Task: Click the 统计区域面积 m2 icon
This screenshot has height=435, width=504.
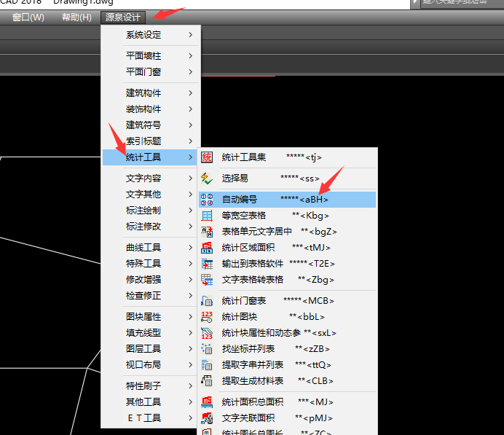Action: [x=207, y=248]
